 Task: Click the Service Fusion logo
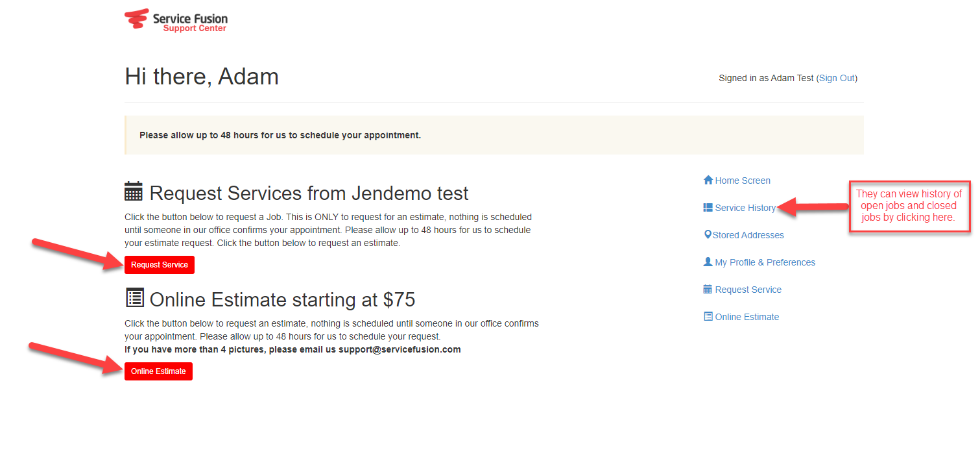pos(176,20)
